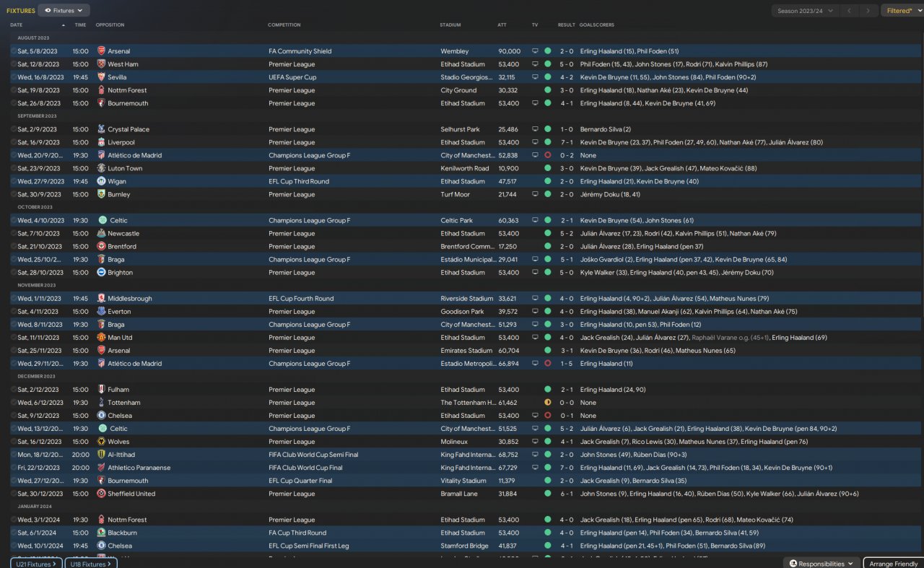This screenshot has height=568, width=924.
Task: Sort by the Stadium column header
Action: [450, 25]
